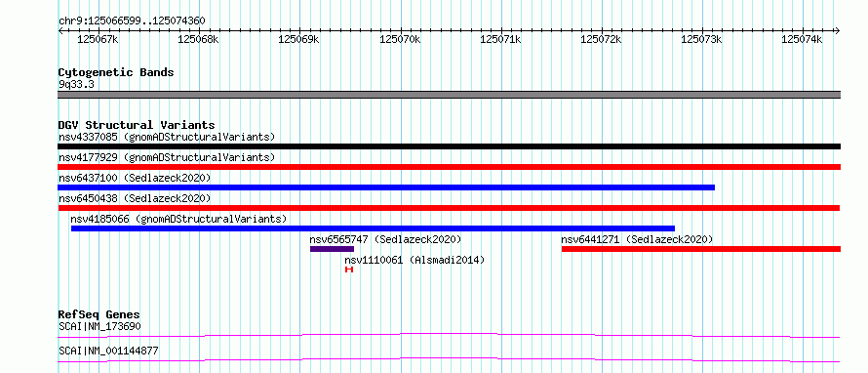Open the nsv4185066 variant label
Screen dimensions: 868x373
pyautogui.click(x=178, y=219)
